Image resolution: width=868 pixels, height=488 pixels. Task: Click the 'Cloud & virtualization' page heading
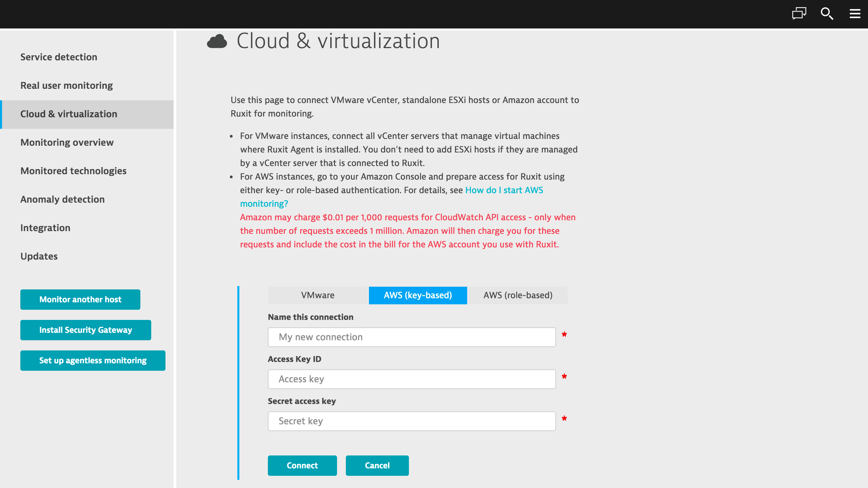(338, 41)
